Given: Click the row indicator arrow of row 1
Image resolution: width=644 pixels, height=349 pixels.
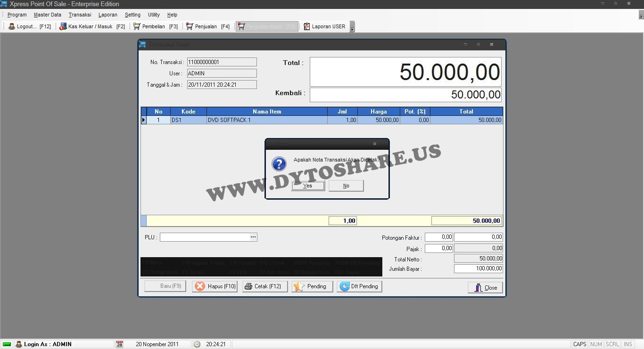Looking at the screenshot, I should 144,120.
